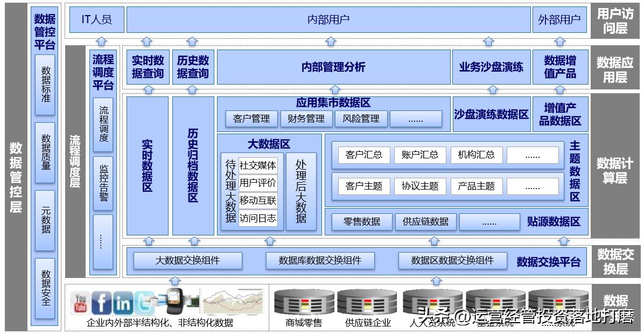Select the Twitter icon in the unstructured data row
Screen dimensions: 644x334
143,302
